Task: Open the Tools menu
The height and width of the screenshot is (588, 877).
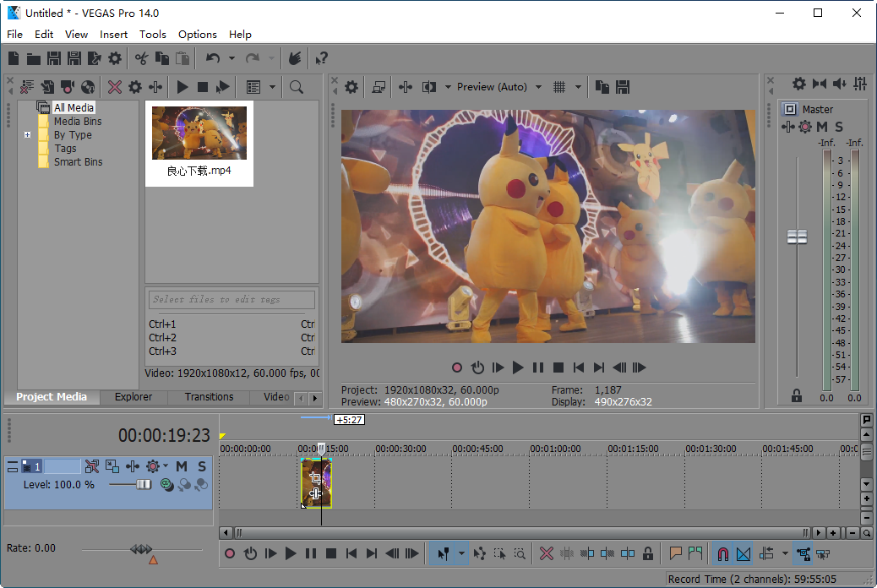Action: click(x=153, y=34)
